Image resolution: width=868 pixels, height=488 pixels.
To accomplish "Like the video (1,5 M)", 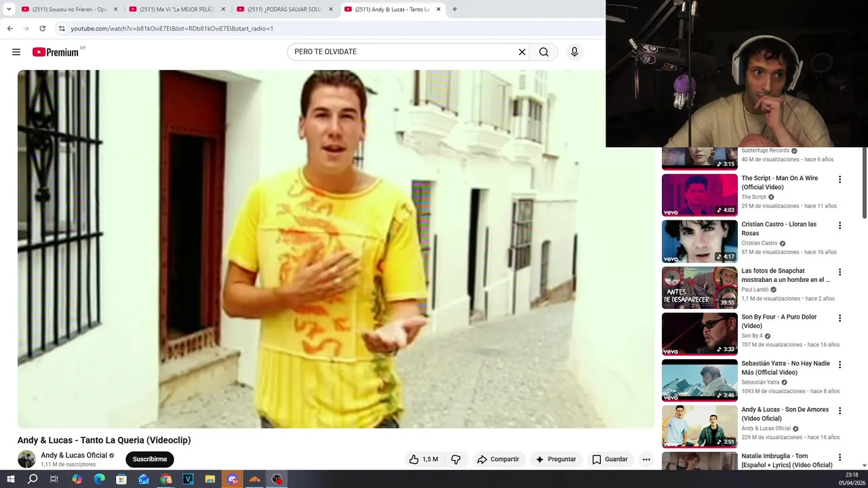I will pyautogui.click(x=424, y=460).
